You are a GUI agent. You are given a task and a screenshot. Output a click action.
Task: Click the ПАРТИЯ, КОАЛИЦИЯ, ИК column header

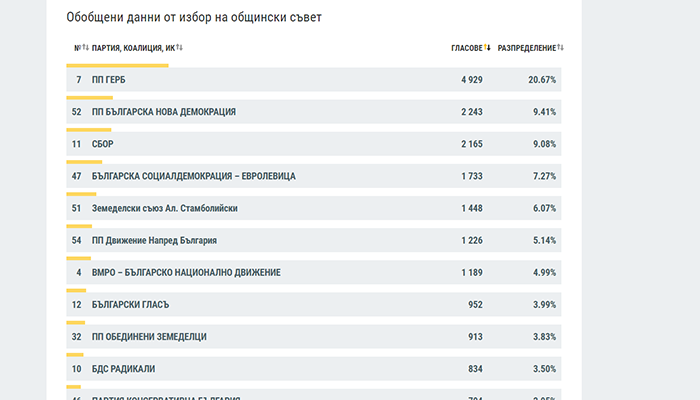pos(133,48)
